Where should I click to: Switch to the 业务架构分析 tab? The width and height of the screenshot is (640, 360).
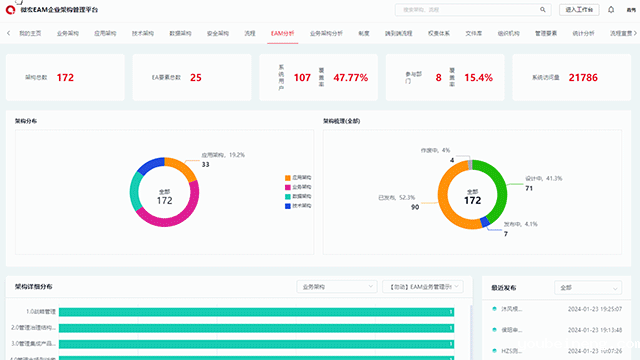pyautogui.click(x=326, y=33)
